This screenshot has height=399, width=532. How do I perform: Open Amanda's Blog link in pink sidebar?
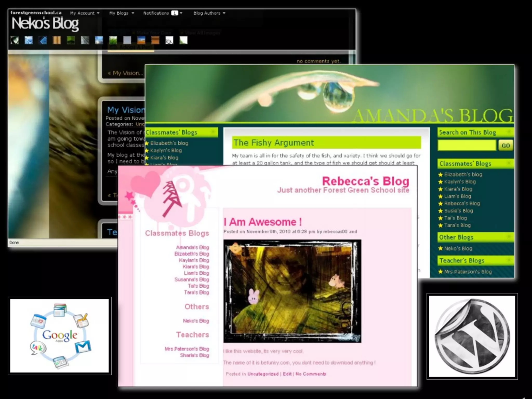pyautogui.click(x=192, y=248)
